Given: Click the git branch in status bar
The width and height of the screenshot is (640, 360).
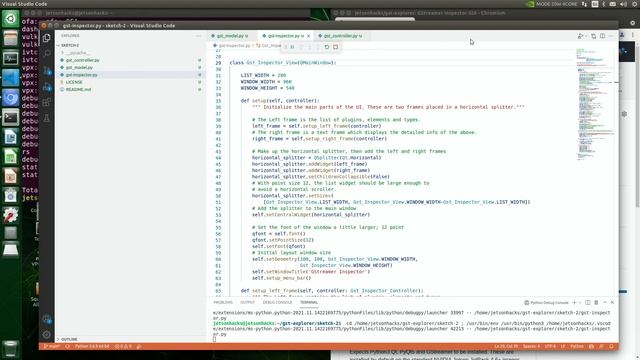Looking at the screenshot, I should coord(52,347).
